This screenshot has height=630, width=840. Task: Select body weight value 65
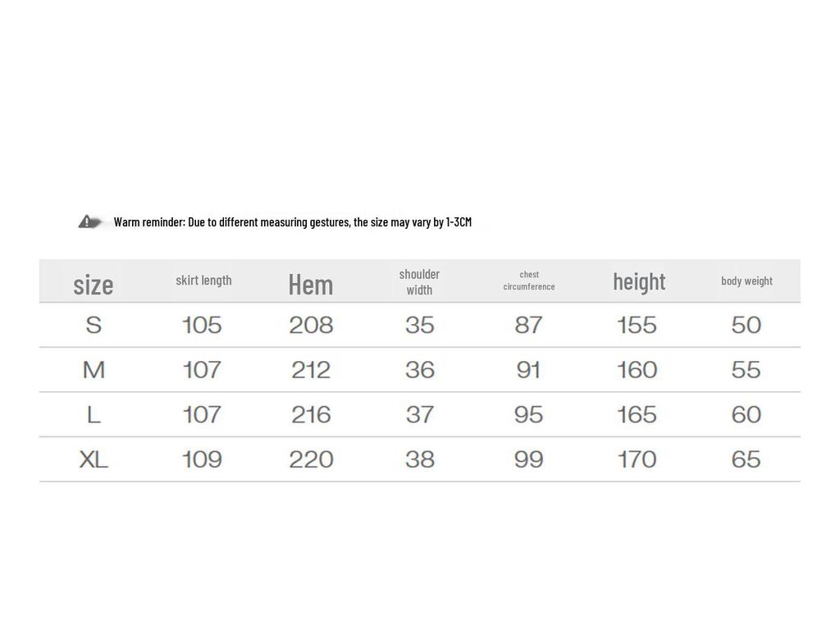pos(746,459)
